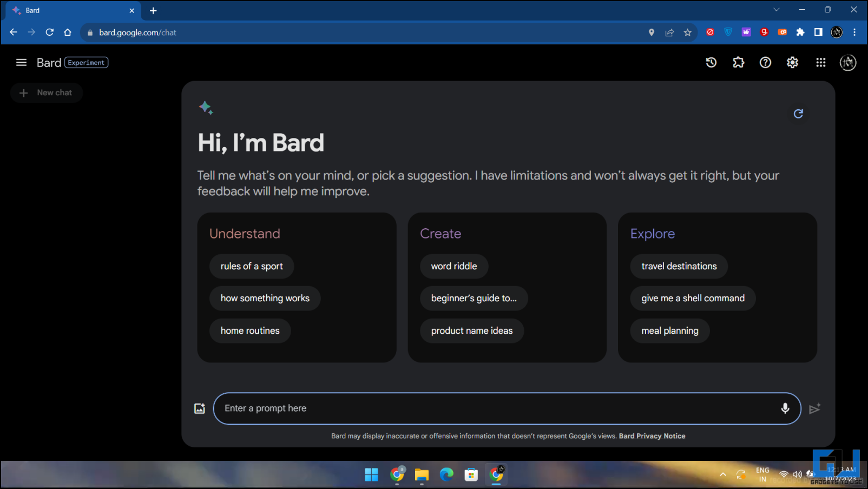Click the Create card heading
This screenshot has height=489, width=868.
point(440,234)
